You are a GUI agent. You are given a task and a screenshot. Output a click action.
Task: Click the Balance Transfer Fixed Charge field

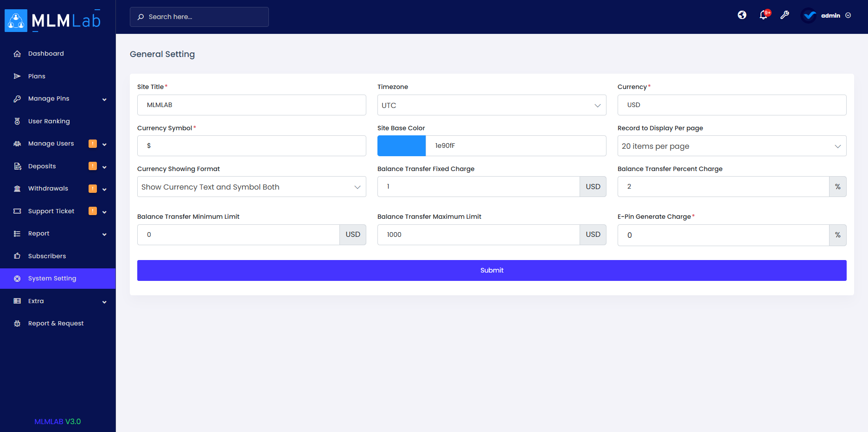(479, 187)
